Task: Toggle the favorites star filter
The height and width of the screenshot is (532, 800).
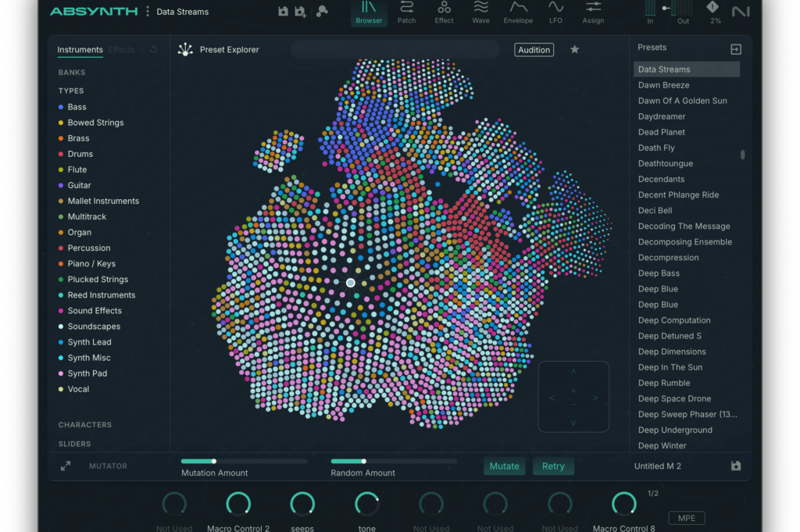Action: point(575,50)
